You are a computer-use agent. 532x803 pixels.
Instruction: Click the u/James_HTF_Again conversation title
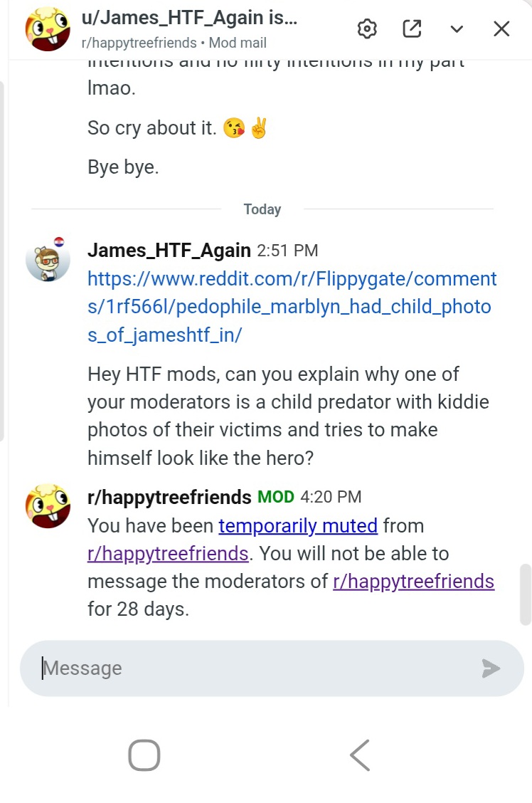(189, 19)
